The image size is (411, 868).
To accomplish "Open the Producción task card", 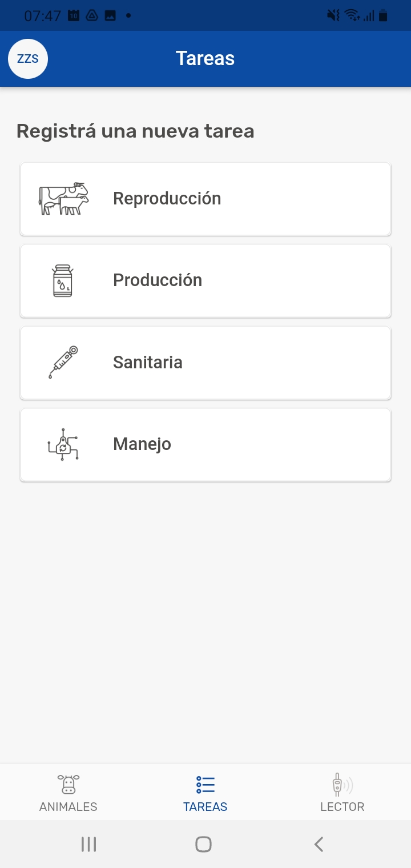I will (205, 280).
